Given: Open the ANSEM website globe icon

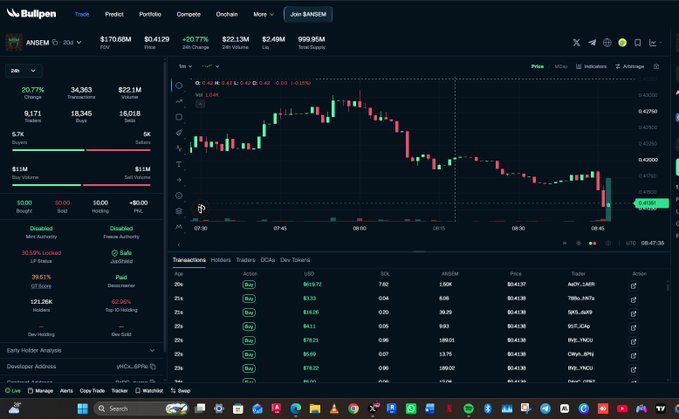Looking at the screenshot, I should [x=607, y=42].
